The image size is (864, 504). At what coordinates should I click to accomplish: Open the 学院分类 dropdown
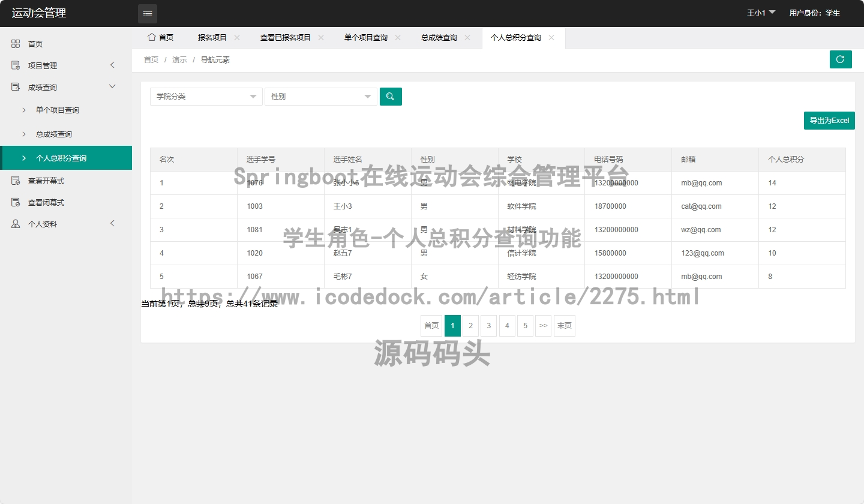206,97
